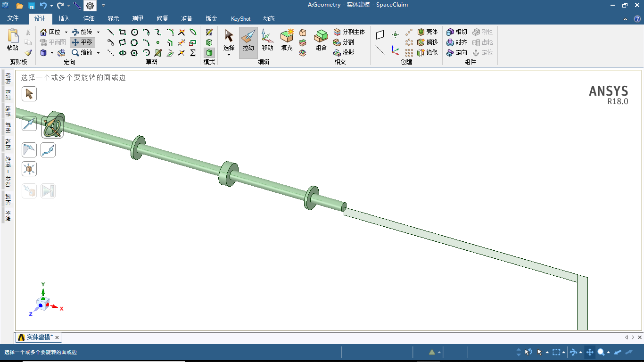Open the Redo history dropdown arrow
This screenshot has width=644, height=362.
(x=68, y=6)
